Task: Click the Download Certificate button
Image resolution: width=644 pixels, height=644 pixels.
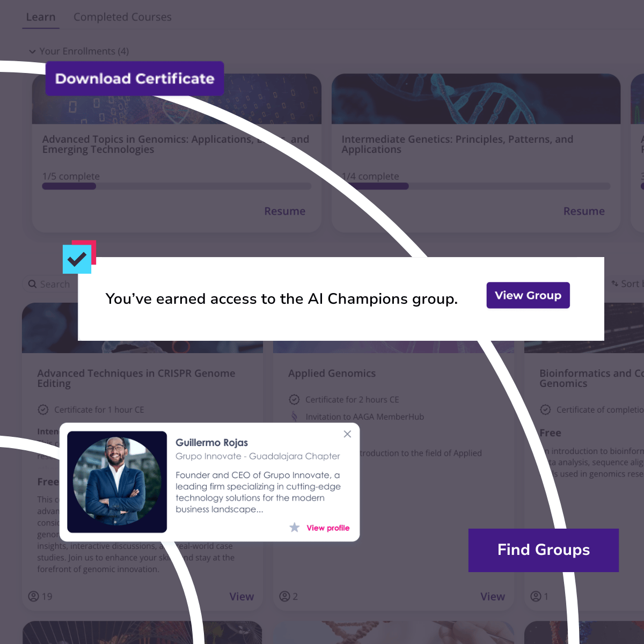Action: 134,78
